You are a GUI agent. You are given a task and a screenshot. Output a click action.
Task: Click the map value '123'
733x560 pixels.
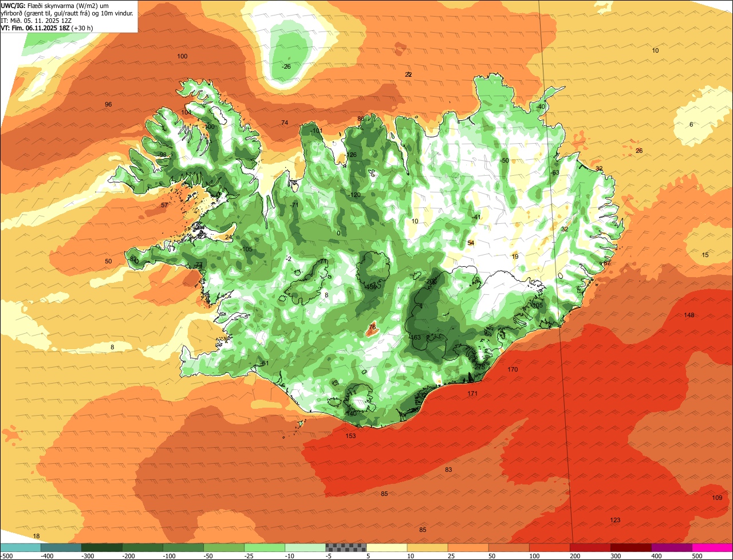pyautogui.click(x=615, y=520)
